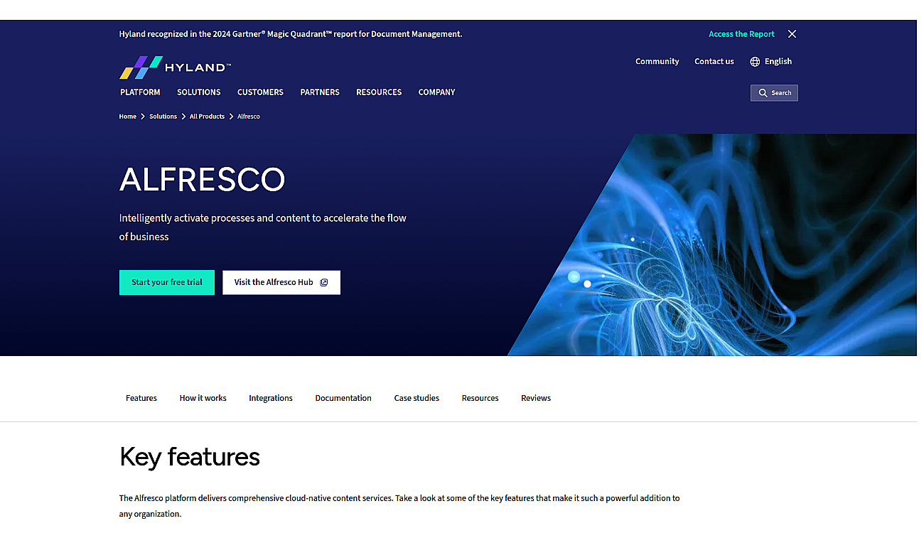Click the ALFRESCO heading

pyautogui.click(x=203, y=180)
